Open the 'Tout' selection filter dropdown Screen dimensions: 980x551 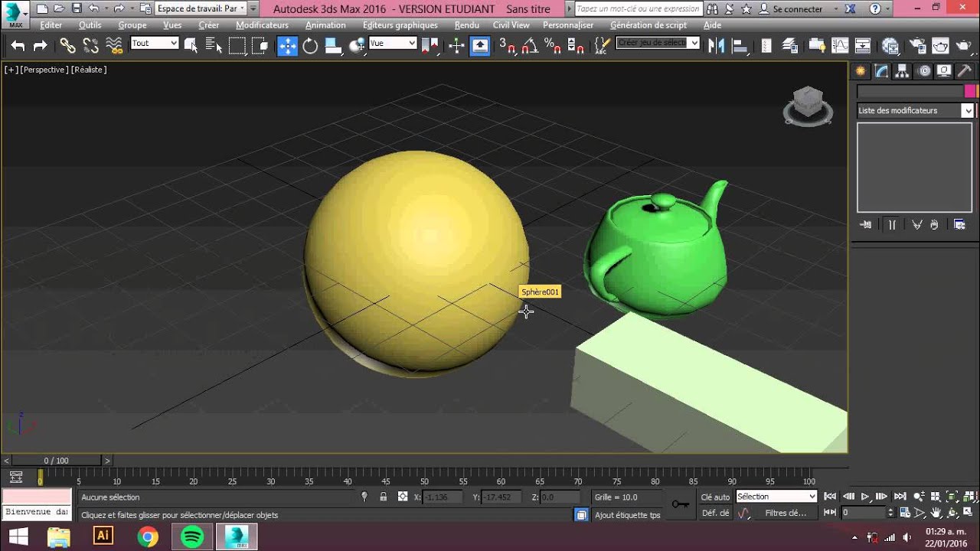tap(155, 44)
